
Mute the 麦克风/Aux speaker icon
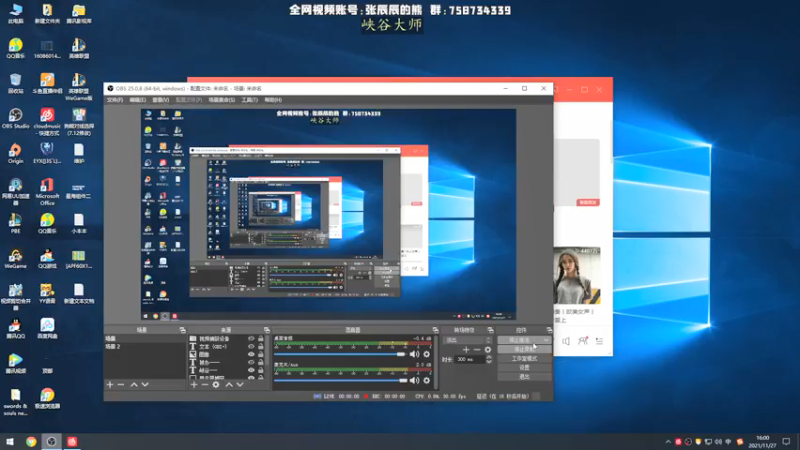(x=414, y=380)
